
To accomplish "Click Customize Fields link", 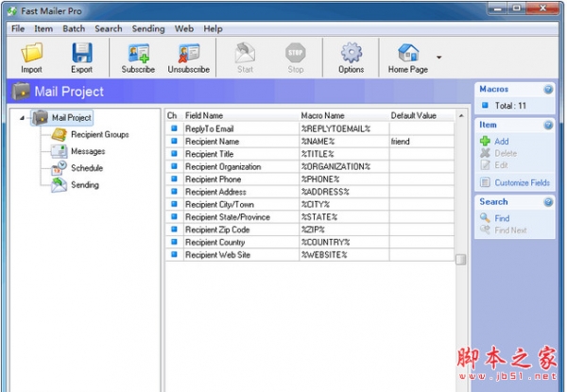I will tap(523, 183).
